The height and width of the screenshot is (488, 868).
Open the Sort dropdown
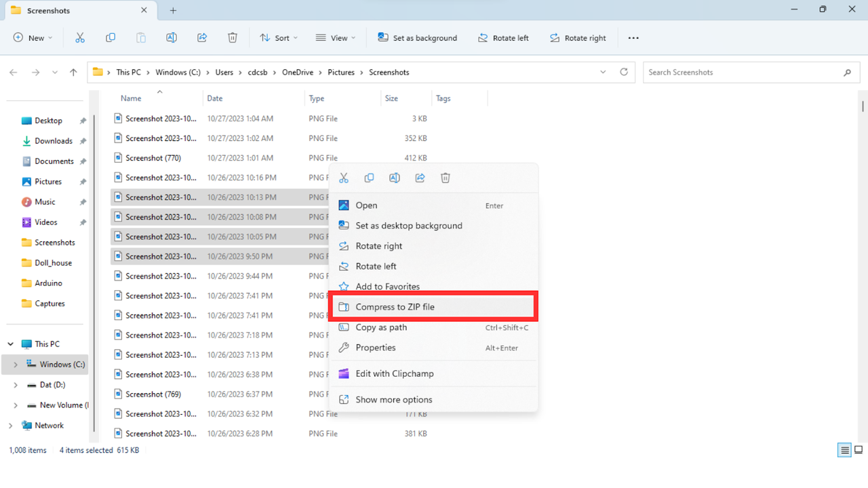coord(279,37)
